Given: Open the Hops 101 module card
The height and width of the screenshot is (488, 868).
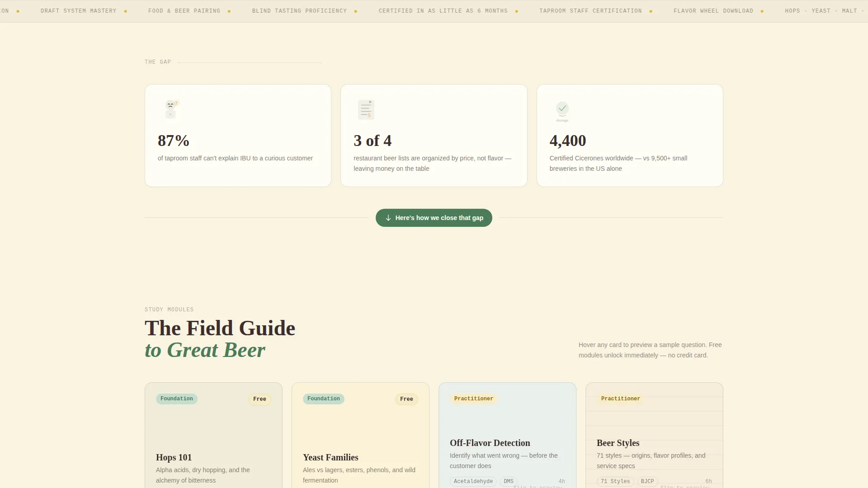Looking at the screenshot, I should (x=213, y=435).
